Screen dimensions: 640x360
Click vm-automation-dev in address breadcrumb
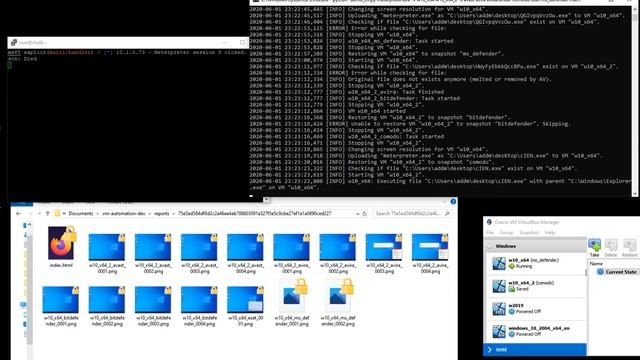pos(123,213)
